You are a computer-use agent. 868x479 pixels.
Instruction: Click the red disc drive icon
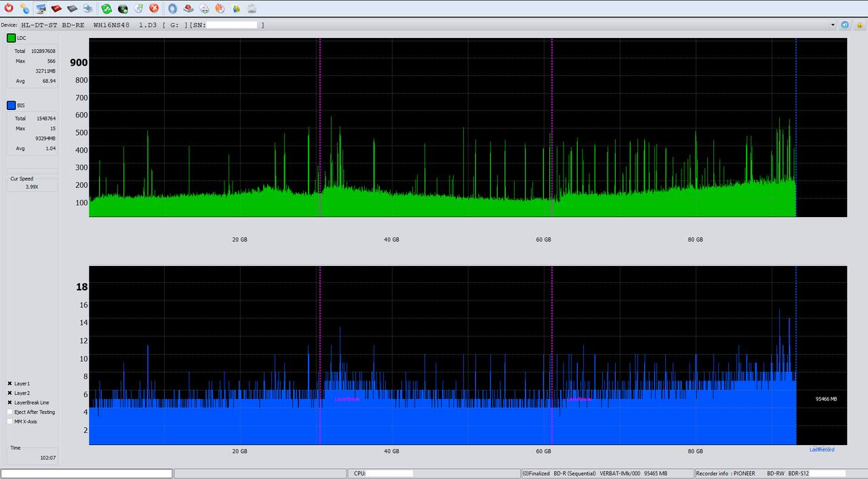click(56, 8)
